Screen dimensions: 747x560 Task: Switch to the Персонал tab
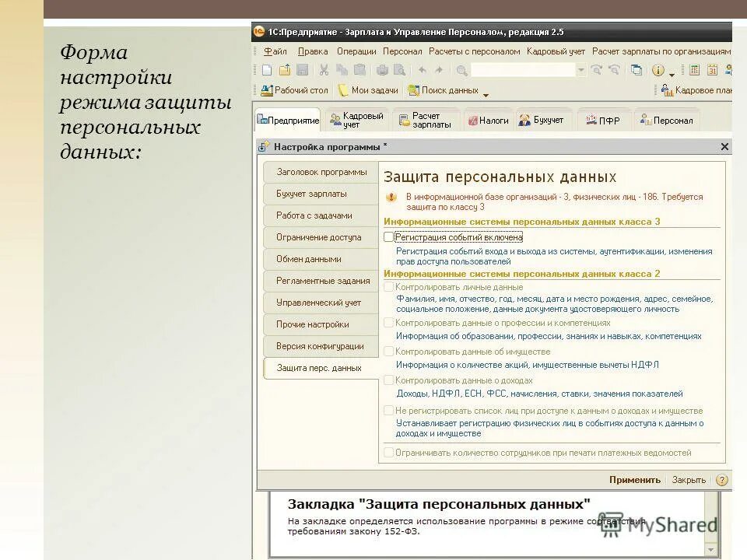(x=667, y=121)
